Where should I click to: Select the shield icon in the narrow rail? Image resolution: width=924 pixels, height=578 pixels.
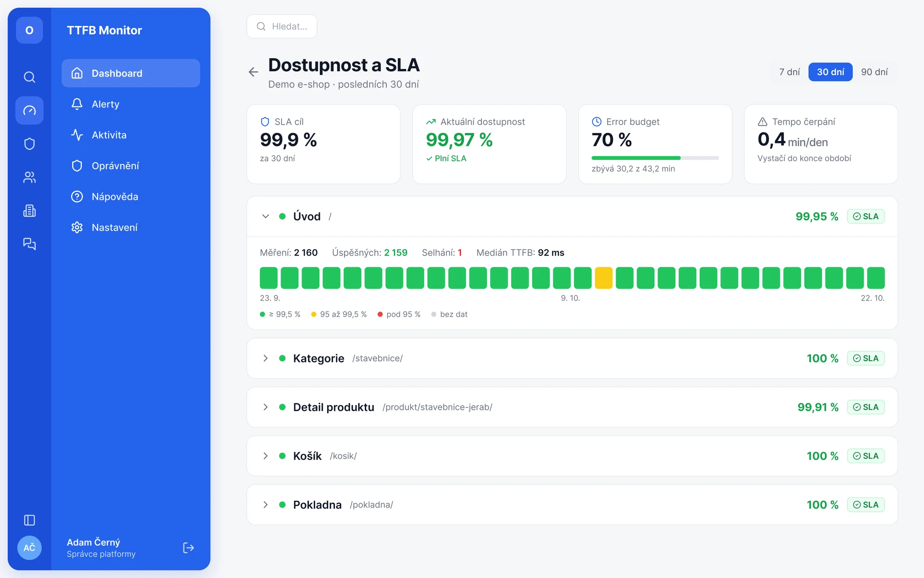pyautogui.click(x=29, y=144)
